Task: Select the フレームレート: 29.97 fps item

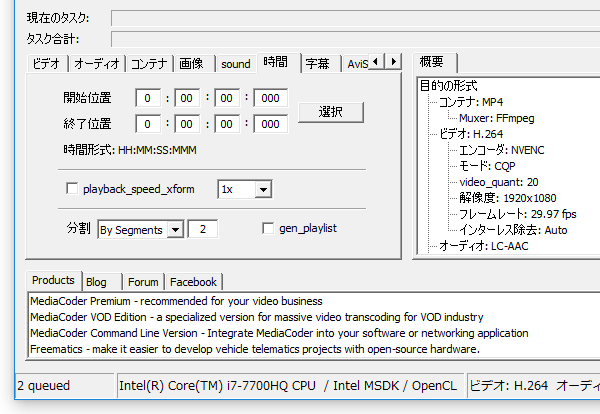Action: click(517, 214)
